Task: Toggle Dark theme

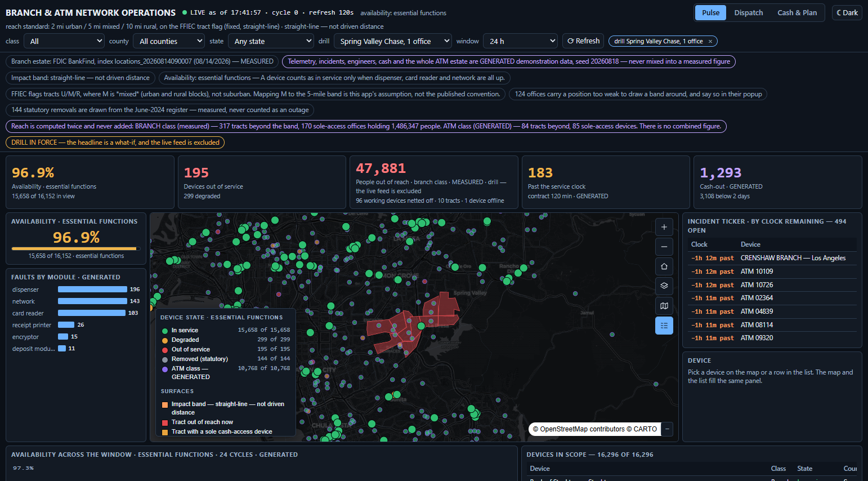Action: (847, 12)
